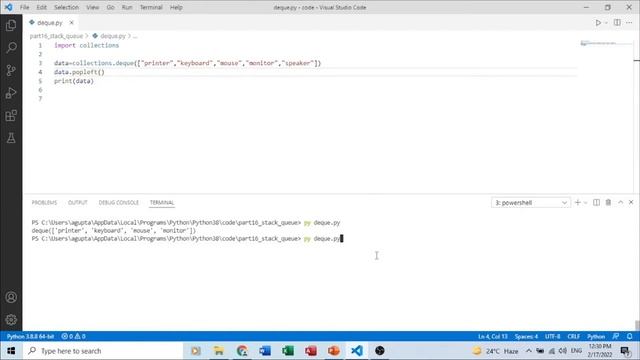Image resolution: width=640 pixels, height=360 pixels.
Task: Open the Explorer view in activity bar
Action: (x=11, y=25)
